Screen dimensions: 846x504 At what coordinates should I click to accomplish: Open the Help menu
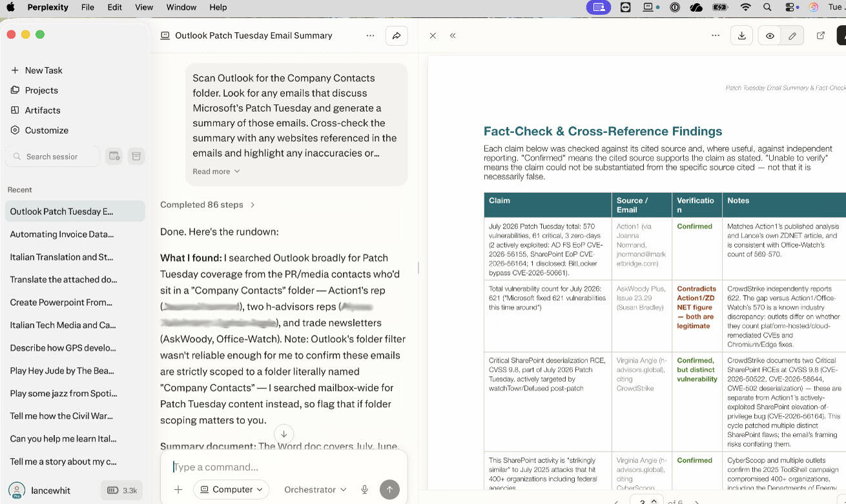pos(218,7)
